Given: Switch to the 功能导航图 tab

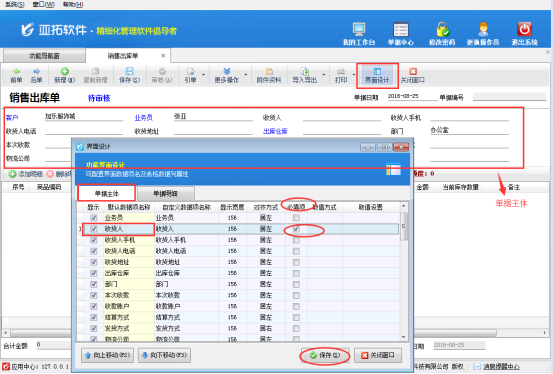Looking at the screenshot, I should click(44, 56).
